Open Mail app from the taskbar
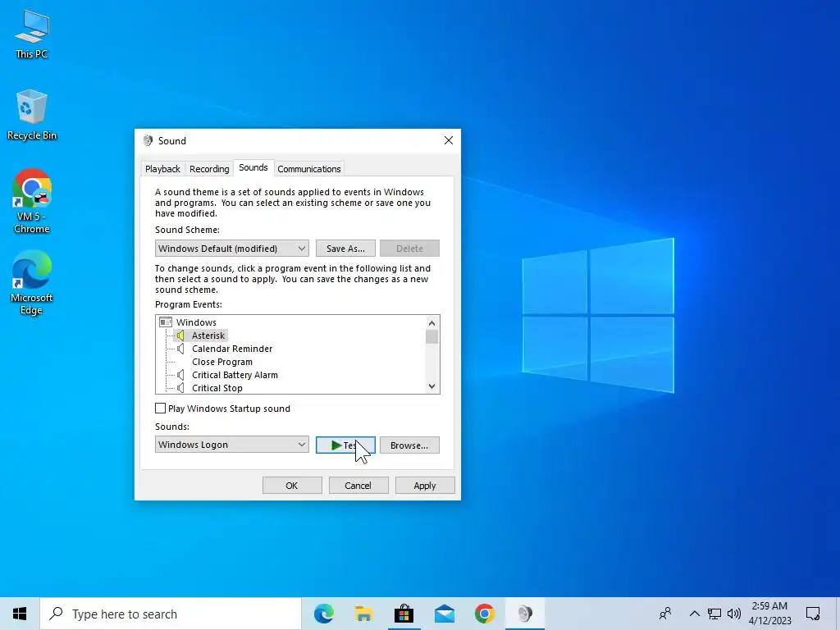This screenshot has height=630, width=840. pos(444,614)
